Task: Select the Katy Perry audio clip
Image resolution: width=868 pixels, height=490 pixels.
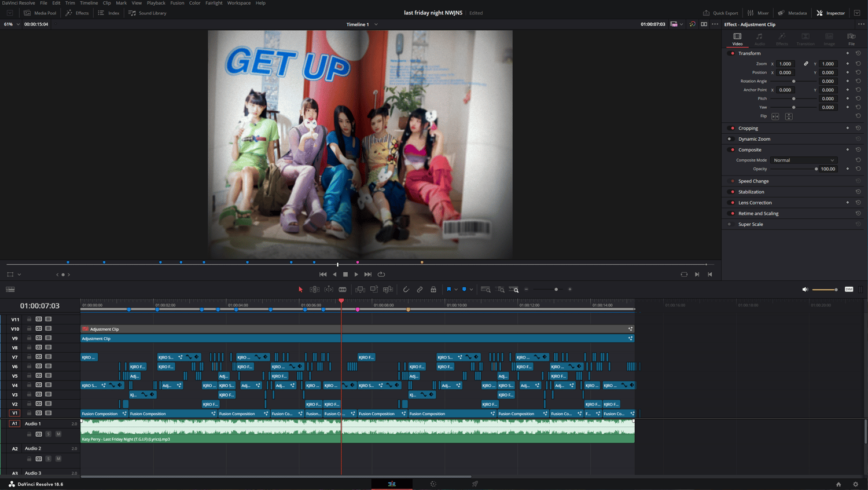Action: pyautogui.click(x=358, y=432)
